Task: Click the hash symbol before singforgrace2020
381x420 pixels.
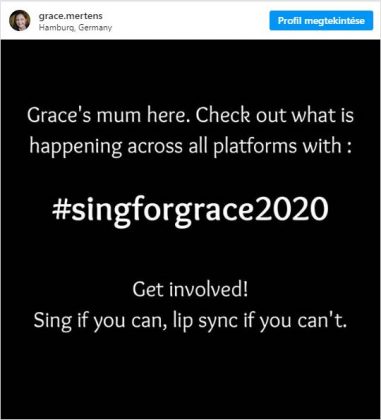Action: [x=60, y=210]
